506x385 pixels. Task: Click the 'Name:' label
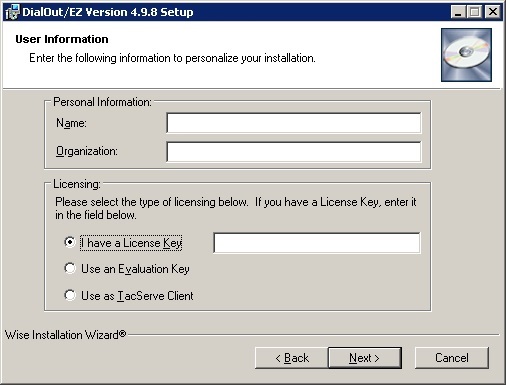click(x=71, y=123)
